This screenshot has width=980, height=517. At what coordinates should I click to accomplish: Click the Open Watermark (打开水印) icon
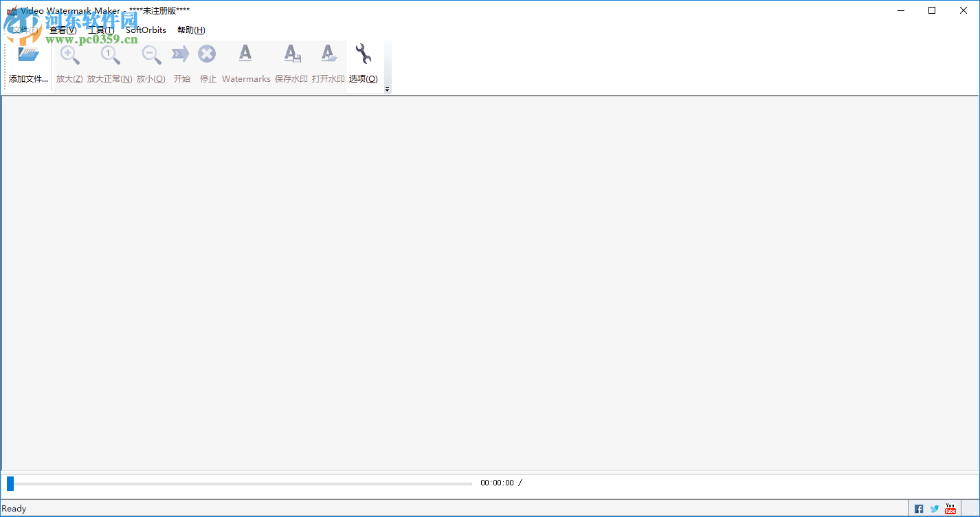[x=328, y=54]
